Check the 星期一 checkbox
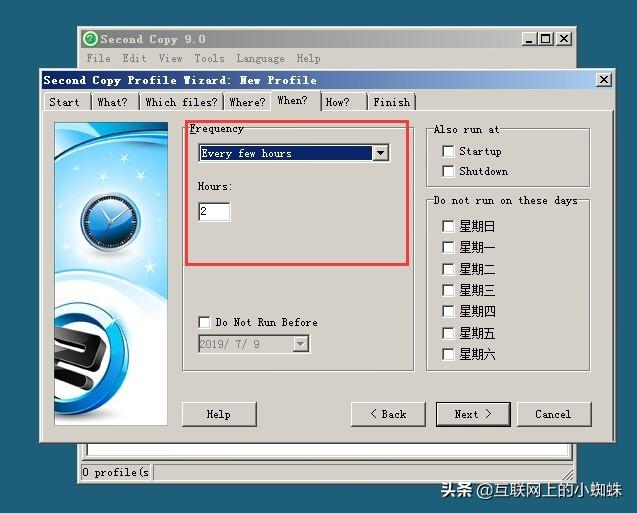The height and width of the screenshot is (513, 637). tap(448, 247)
